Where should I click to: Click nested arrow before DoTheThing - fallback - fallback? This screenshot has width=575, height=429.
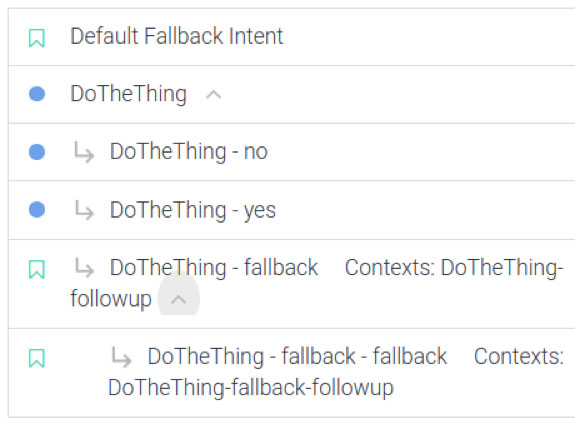(121, 357)
